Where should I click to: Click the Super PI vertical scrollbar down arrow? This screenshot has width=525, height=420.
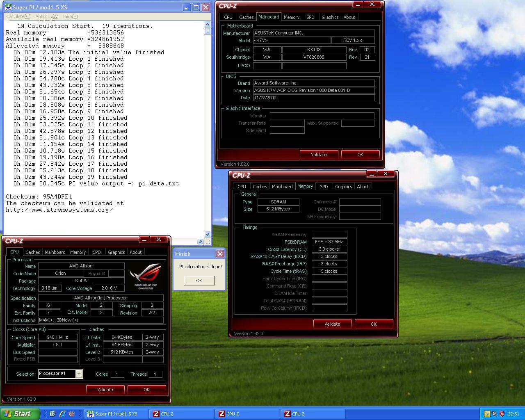click(207, 235)
